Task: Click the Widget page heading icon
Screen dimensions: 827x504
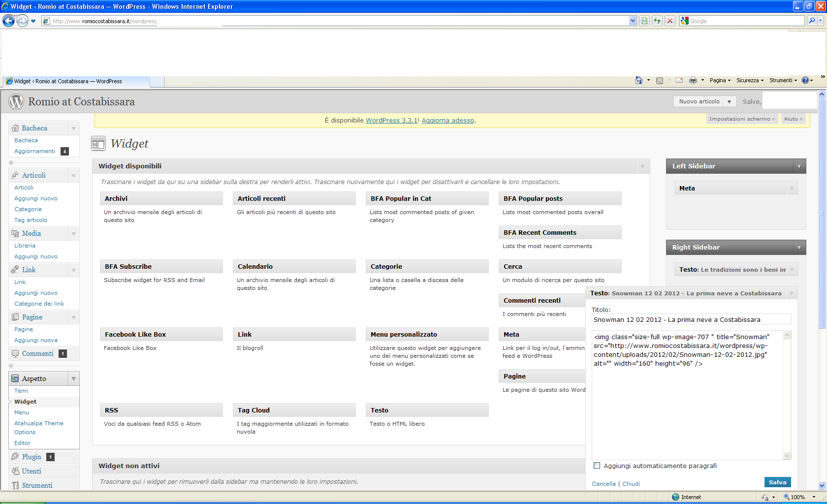Action: click(98, 144)
